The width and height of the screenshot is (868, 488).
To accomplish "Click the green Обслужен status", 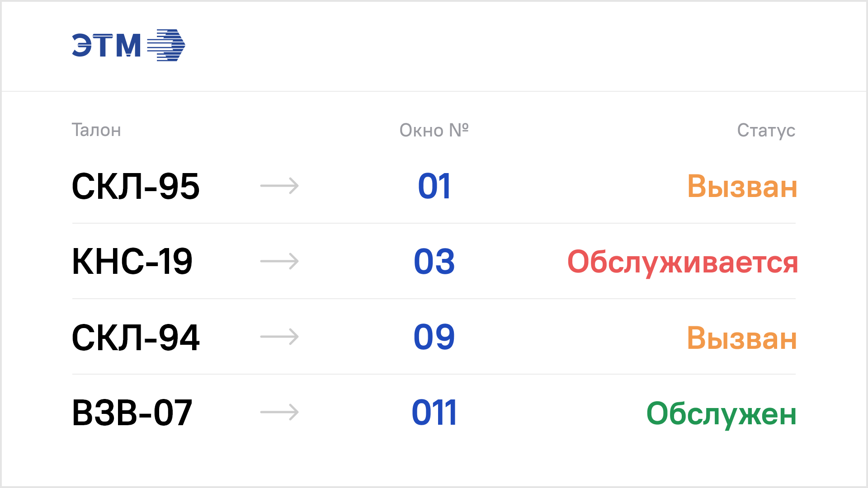I will pyautogui.click(x=721, y=414).
